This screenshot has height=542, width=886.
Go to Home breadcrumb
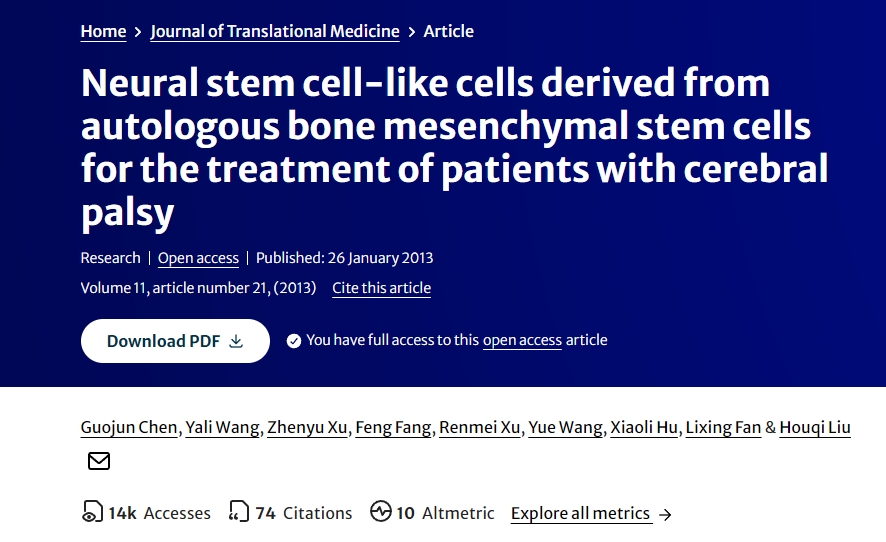[103, 31]
